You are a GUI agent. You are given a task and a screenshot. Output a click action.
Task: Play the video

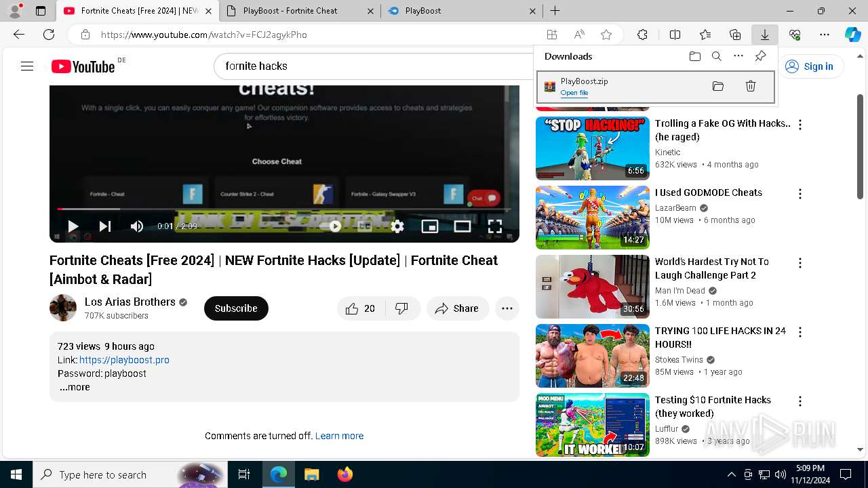73,226
